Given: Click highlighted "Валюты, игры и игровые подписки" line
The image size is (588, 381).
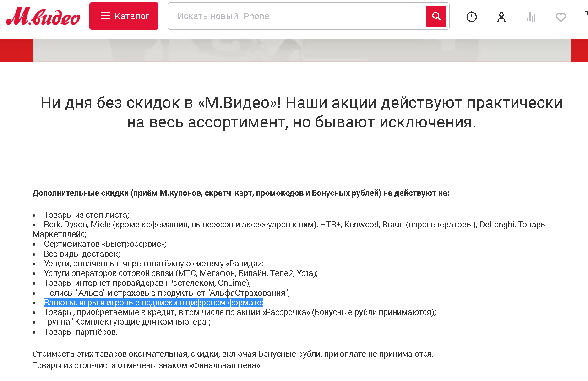Looking at the screenshot, I should (153, 303).
